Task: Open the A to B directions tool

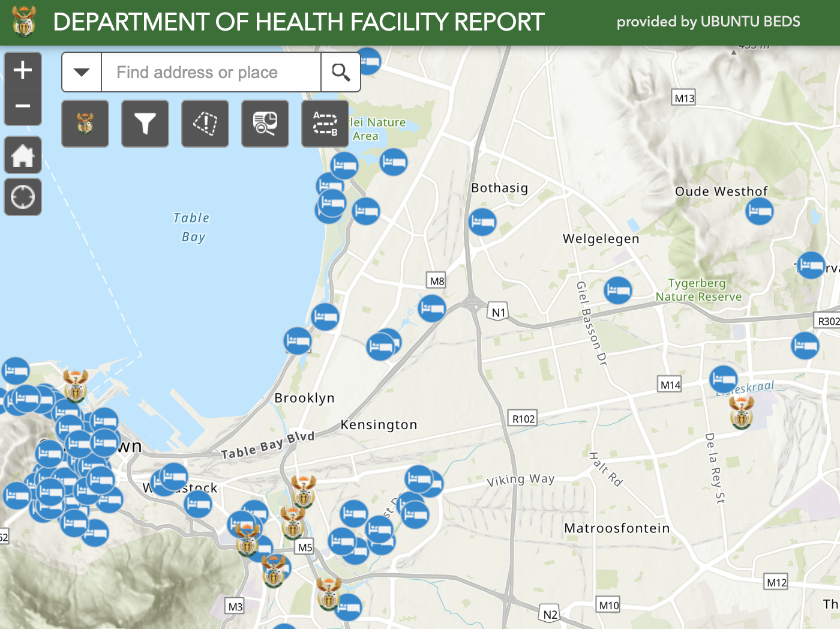Action: coord(325,124)
